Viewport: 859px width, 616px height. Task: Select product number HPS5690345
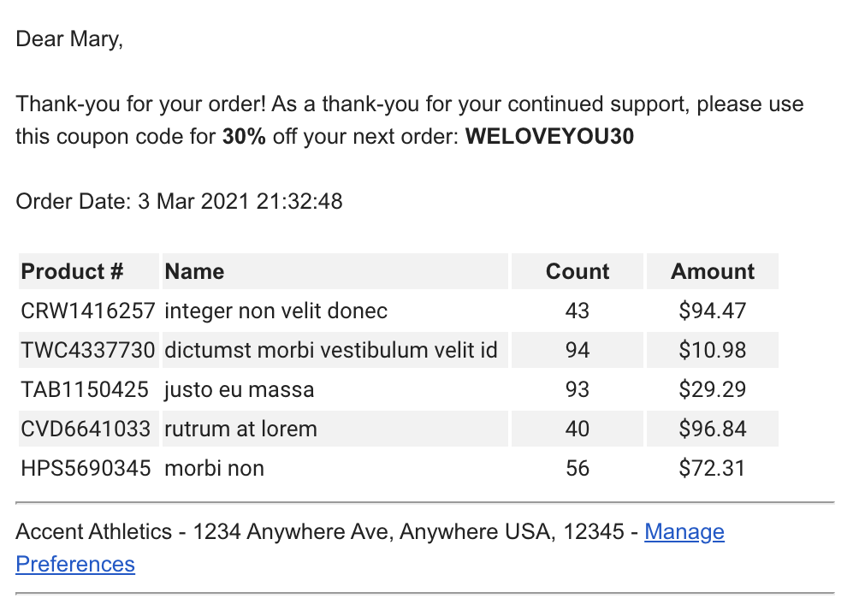(x=86, y=468)
